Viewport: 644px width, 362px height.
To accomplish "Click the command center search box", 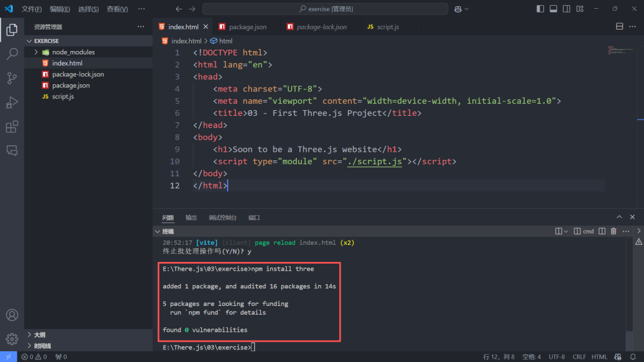I will (x=325, y=9).
